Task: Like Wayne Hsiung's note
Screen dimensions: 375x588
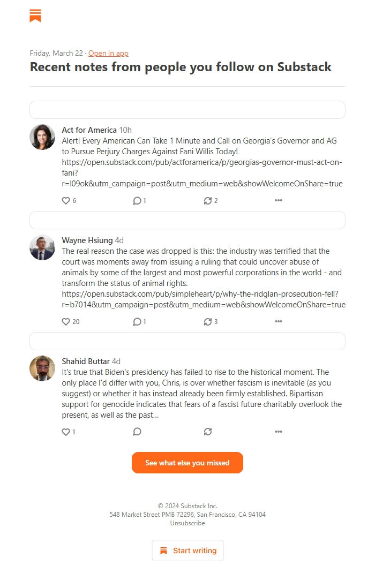Action: tap(64, 321)
